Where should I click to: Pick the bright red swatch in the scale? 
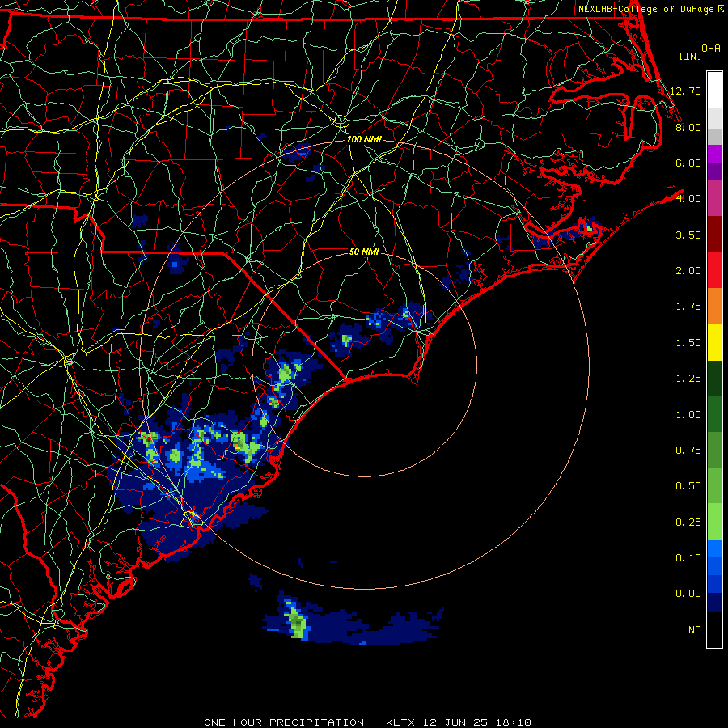coord(714,270)
